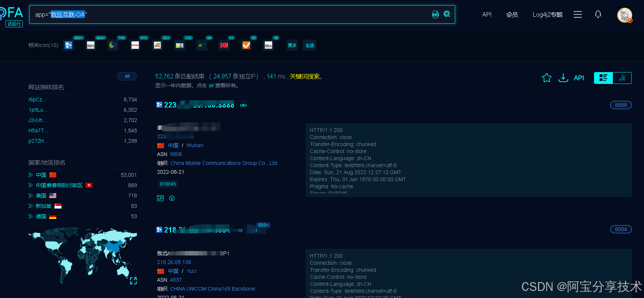Screen dimensions: 644x298
Task: Select the orange checkmark related icon
Action: 246,45
